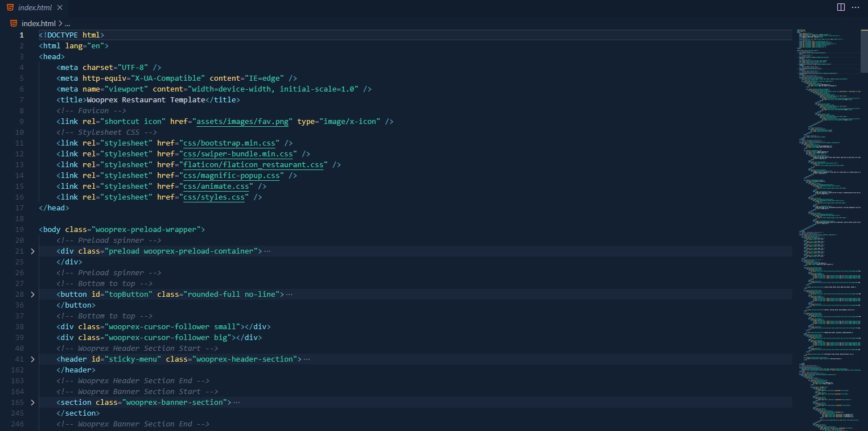Image resolution: width=868 pixels, height=431 pixels.
Task: Open the css/bootstrap.min.css link
Action: click(229, 143)
